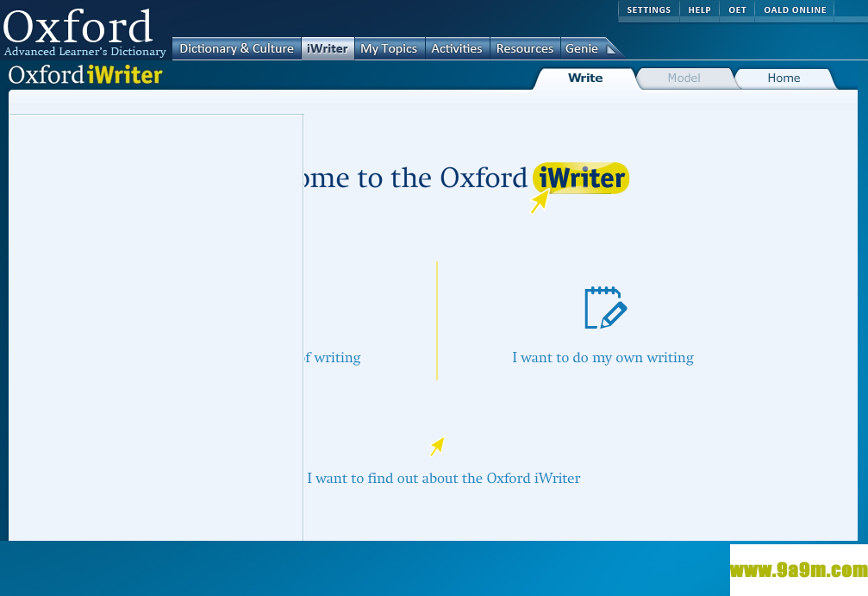Select the iWriter navigation item
The height and width of the screenshot is (596, 868).
(x=327, y=49)
